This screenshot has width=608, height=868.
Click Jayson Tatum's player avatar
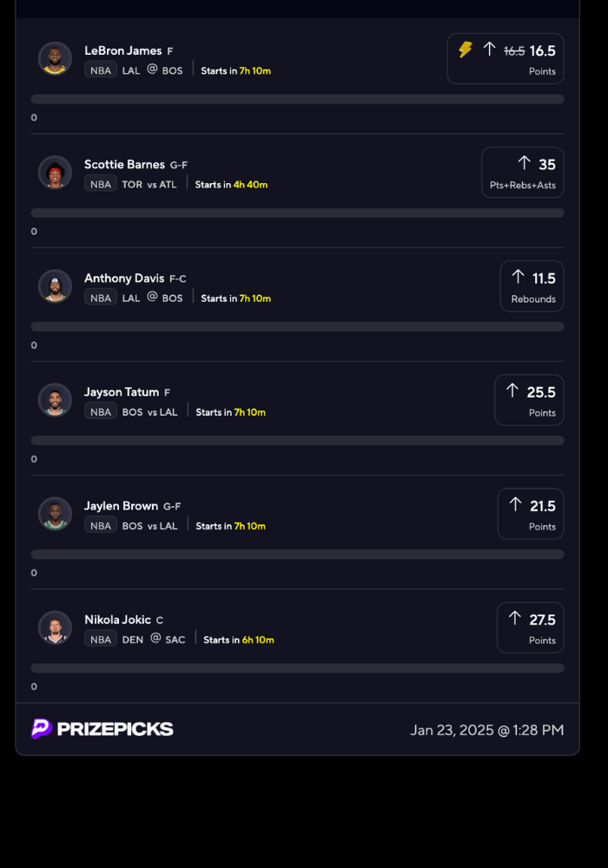tap(55, 400)
